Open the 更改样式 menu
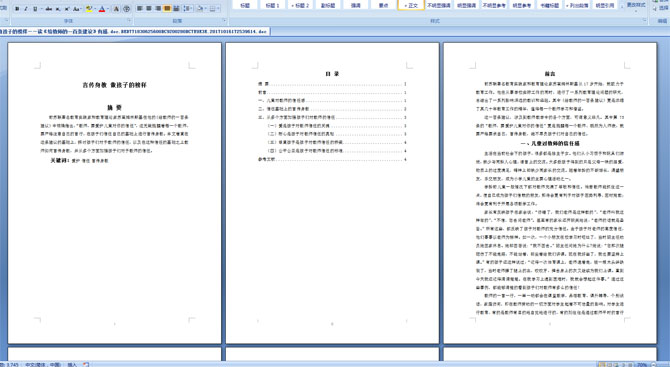Viewport: 670px width, 367px height. pyautogui.click(x=636, y=5)
